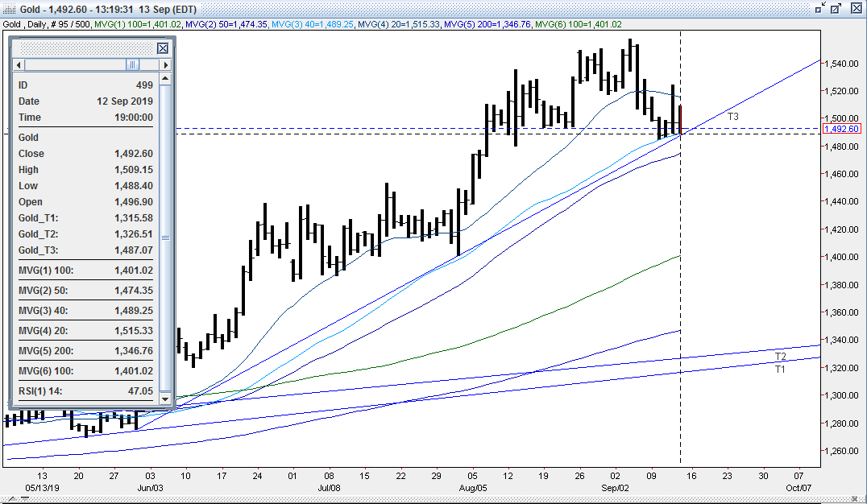The image size is (867, 504).
Task: Click the 'MVG(2) 50:' row in data panel
Action: click(85, 290)
